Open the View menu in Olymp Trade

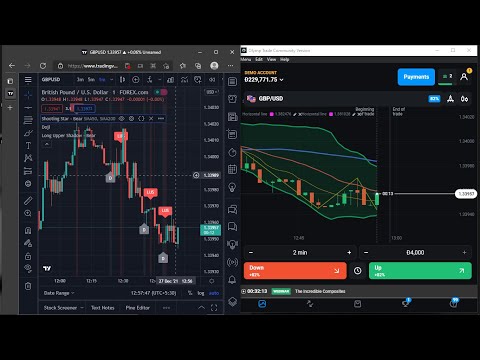[x=271, y=59]
